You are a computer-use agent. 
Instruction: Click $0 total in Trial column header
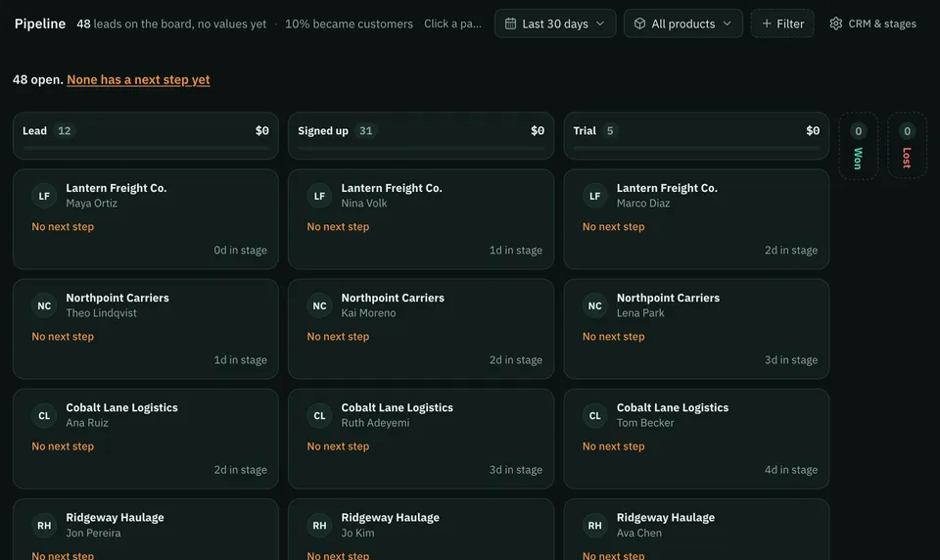point(813,131)
